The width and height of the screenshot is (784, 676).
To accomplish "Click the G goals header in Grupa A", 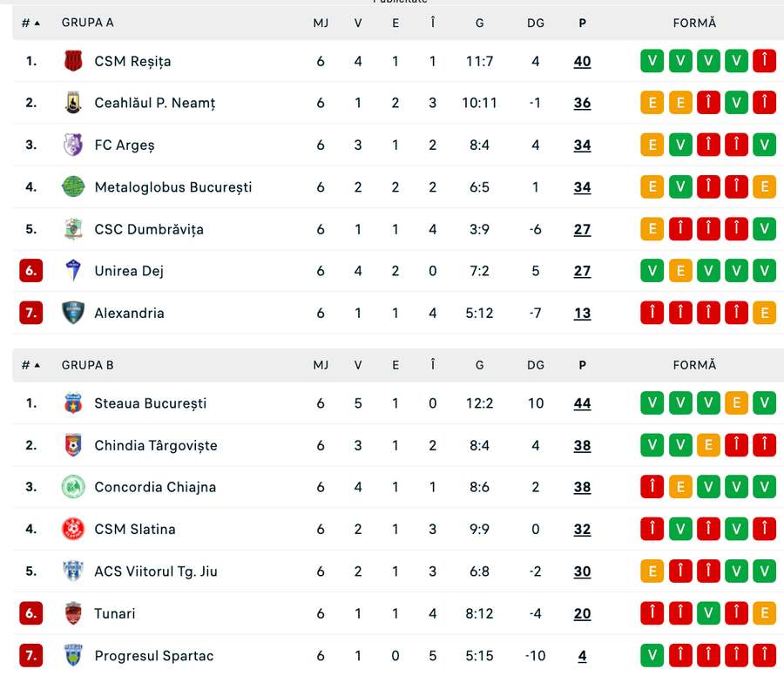I will pos(479,23).
